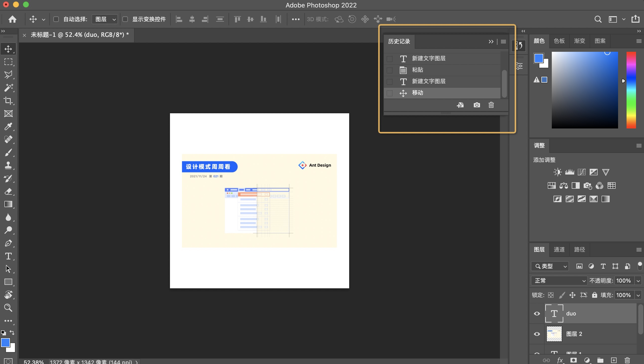The image size is (644, 364).
Task: Select the Crop tool
Action: pos(8,101)
